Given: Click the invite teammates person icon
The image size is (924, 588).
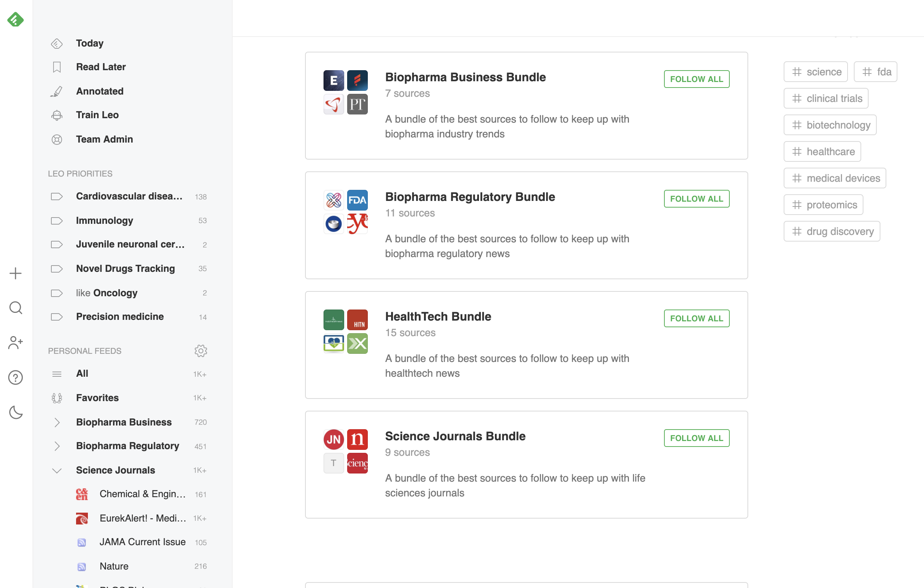Looking at the screenshot, I should pyautogui.click(x=16, y=342).
